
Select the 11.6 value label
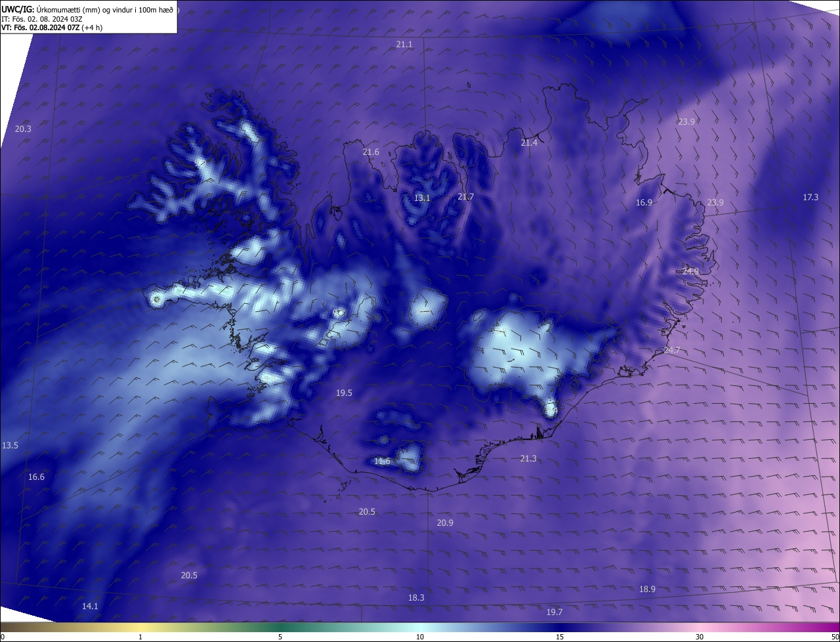point(382,461)
